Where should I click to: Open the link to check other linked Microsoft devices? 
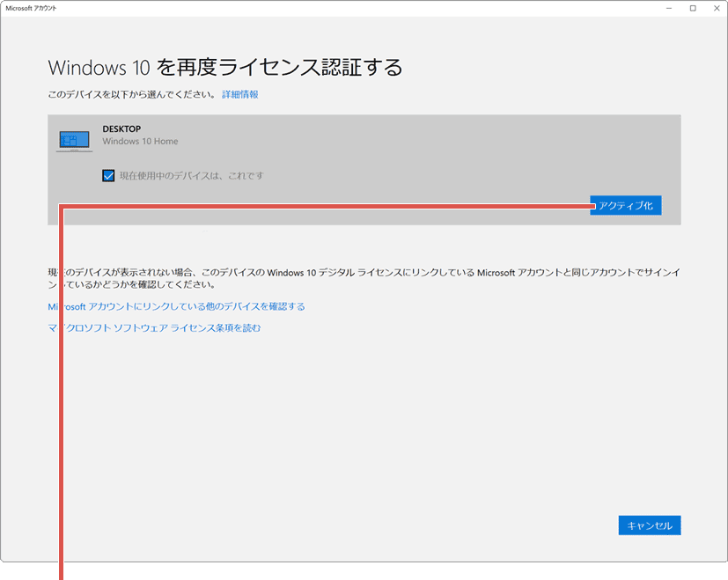click(176, 306)
